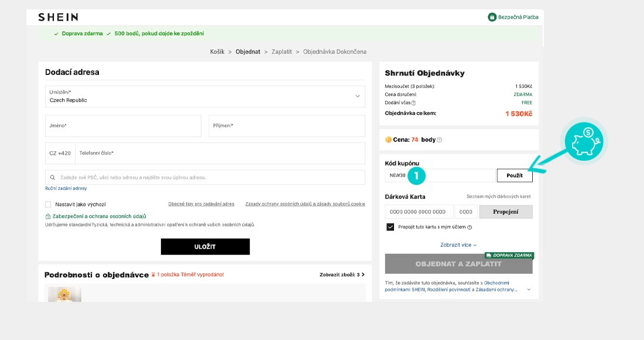Click the 500 bodů, pokud dojde ke zpoždění text
Image resolution: width=644 pixels, height=340 pixels.
pyautogui.click(x=159, y=34)
